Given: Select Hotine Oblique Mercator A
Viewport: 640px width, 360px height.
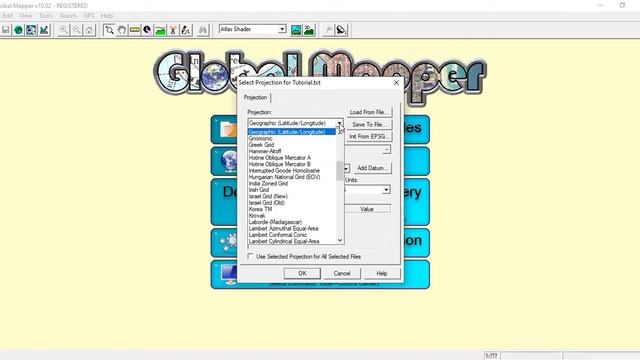Looking at the screenshot, I should 292,158.
